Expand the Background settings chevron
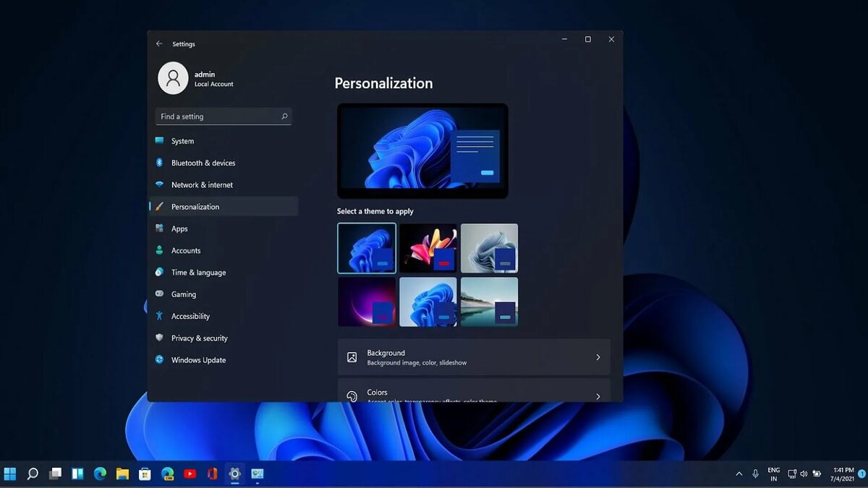868x488 pixels. point(598,356)
